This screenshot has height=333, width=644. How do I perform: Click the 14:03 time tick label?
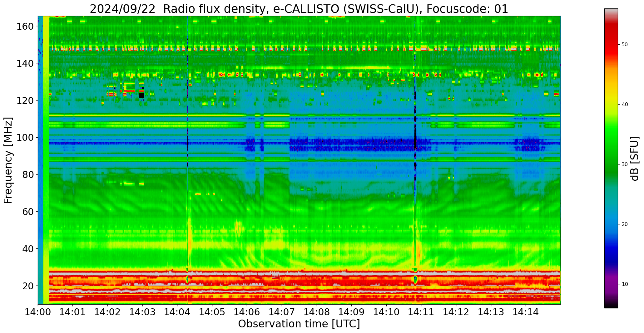click(143, 311)
